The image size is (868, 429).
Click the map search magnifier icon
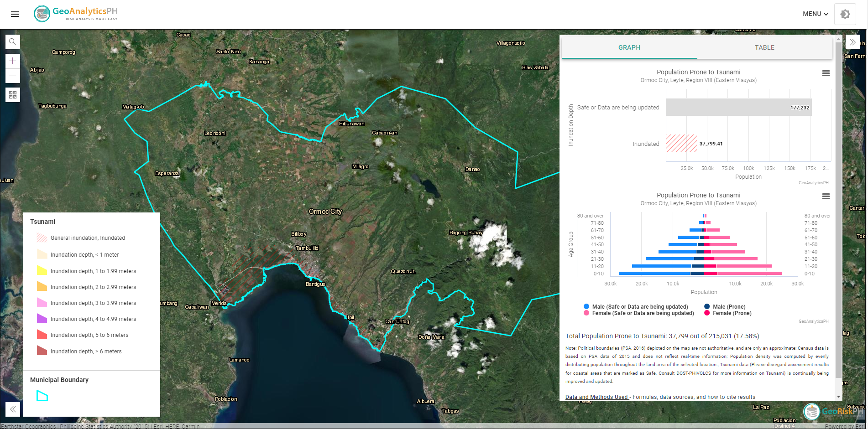tap(13, 42)
